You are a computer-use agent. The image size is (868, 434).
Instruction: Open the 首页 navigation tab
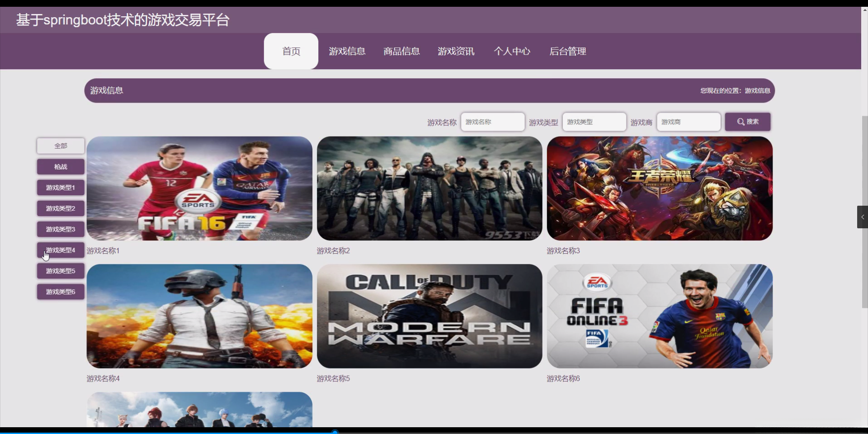coord(291,51)
